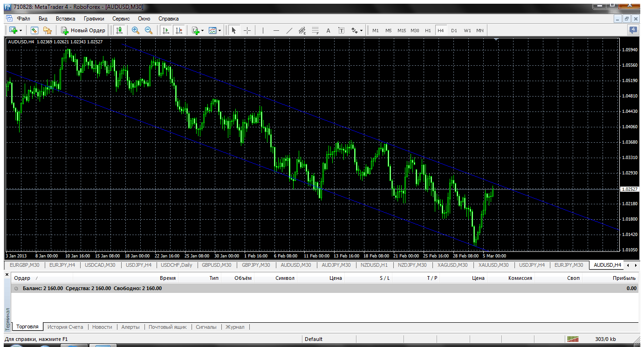This screenshot has width=644, height=347.
Task: Expand the new chart dropdown arrow
Action: click(x=21, y=31)
